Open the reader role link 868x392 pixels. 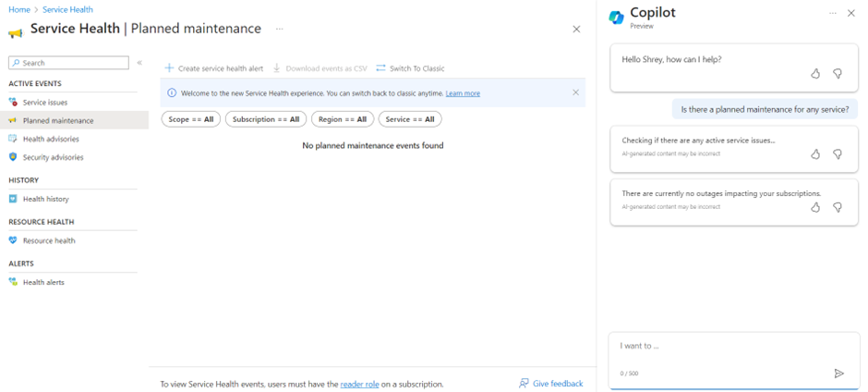[360, 384]
